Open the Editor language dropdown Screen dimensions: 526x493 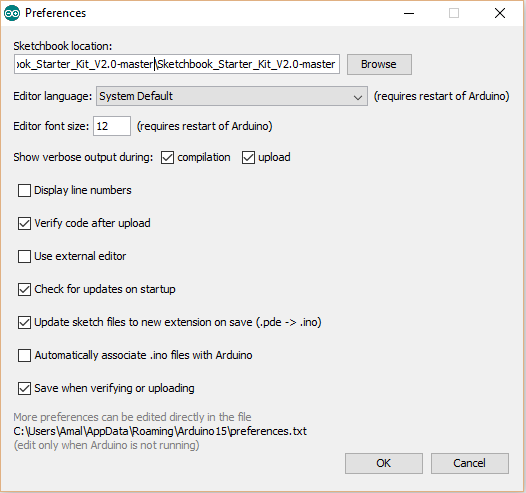click(232, 96)
